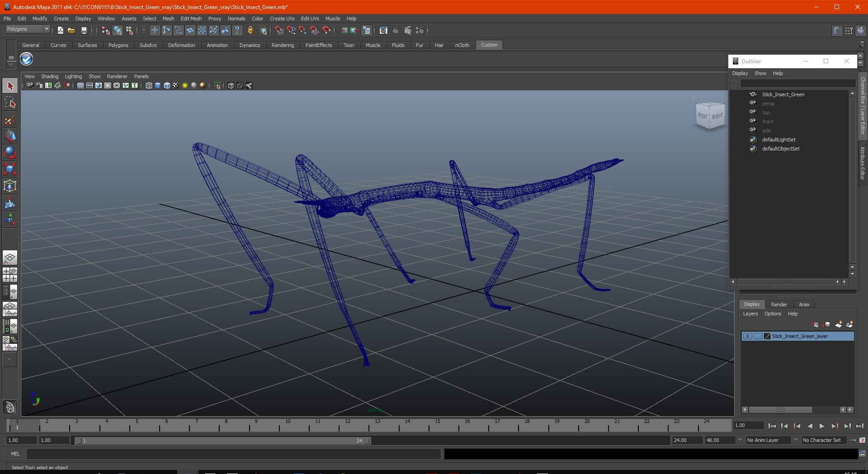Create a new scene file
868x474 pixels.
pos(61,30)
